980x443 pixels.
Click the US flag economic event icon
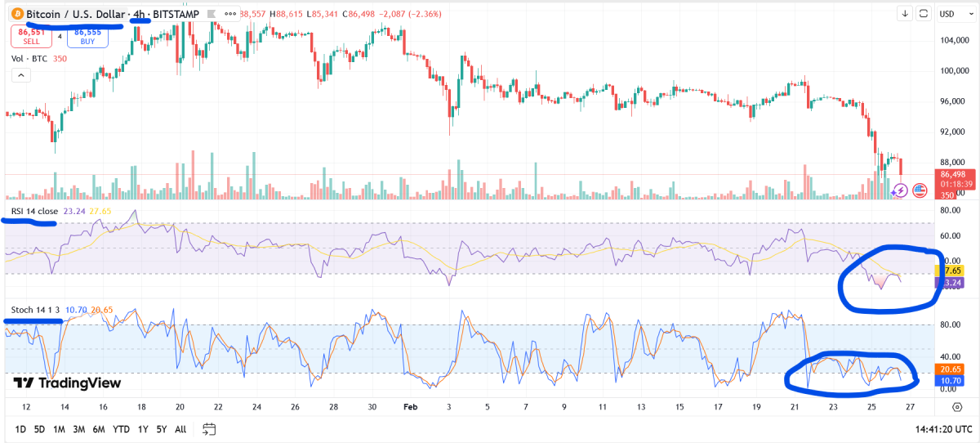919,190
